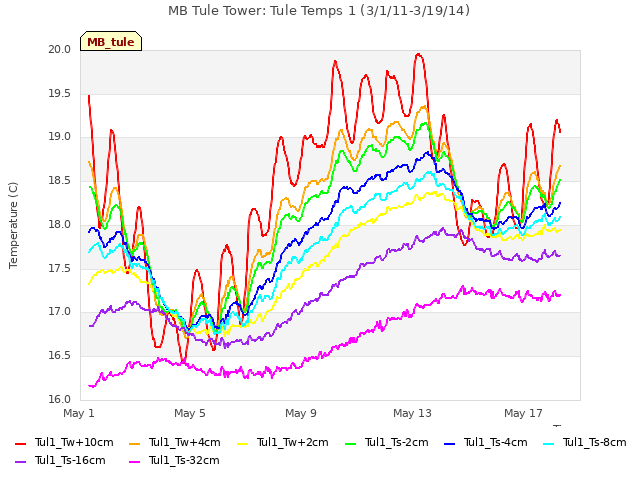
Task: Click the 16.5 y-axis tick label
Action: (x=60, y=356)
